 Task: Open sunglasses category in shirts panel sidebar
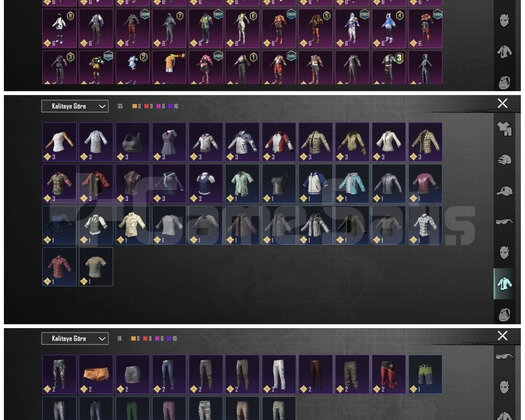[x=504, y=221]
